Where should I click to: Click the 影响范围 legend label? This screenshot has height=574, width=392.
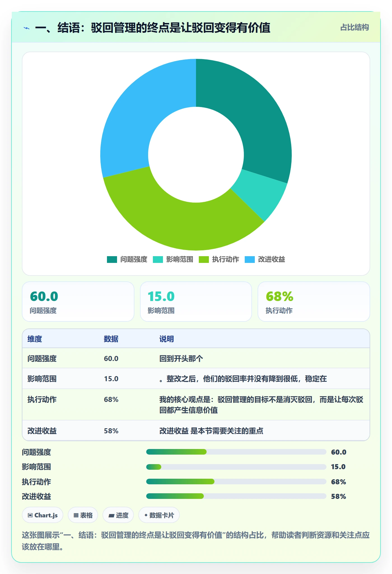180,260
